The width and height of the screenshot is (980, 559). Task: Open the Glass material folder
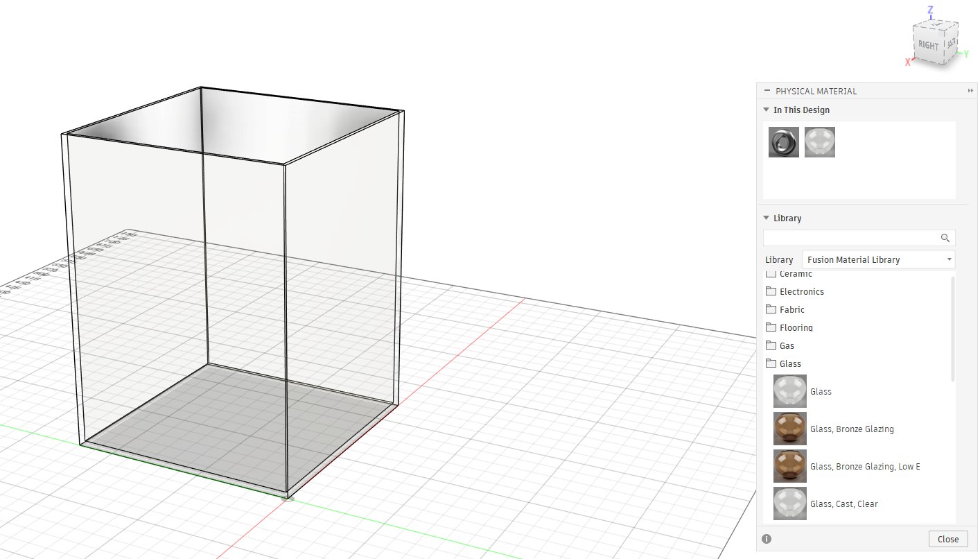pos(790,363)
